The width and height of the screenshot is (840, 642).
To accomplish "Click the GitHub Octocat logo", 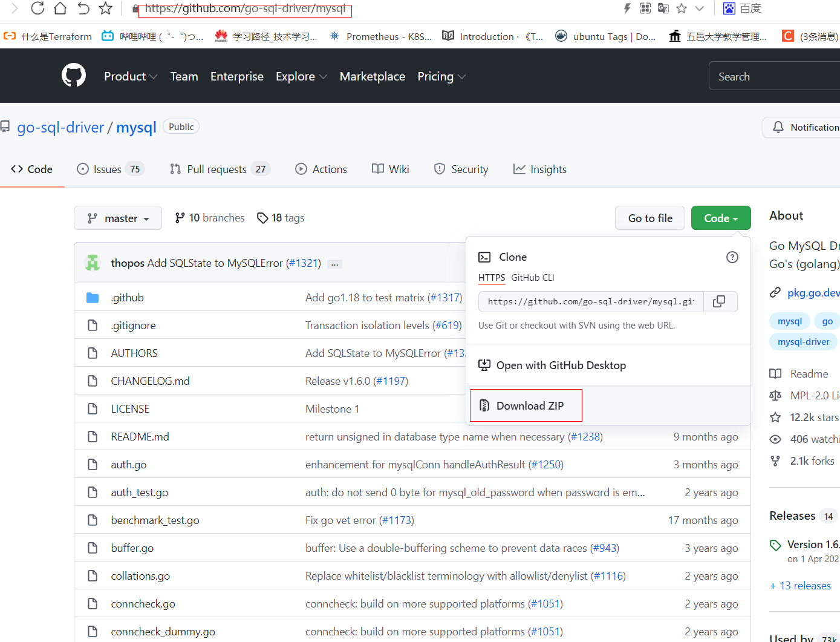I will [x=74, y=76].
